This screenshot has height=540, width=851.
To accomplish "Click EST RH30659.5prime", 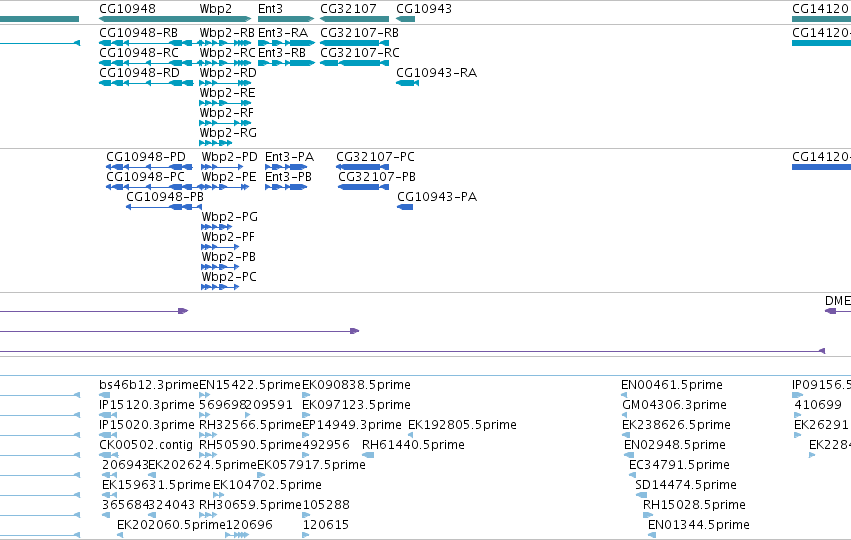I will 208,515.
